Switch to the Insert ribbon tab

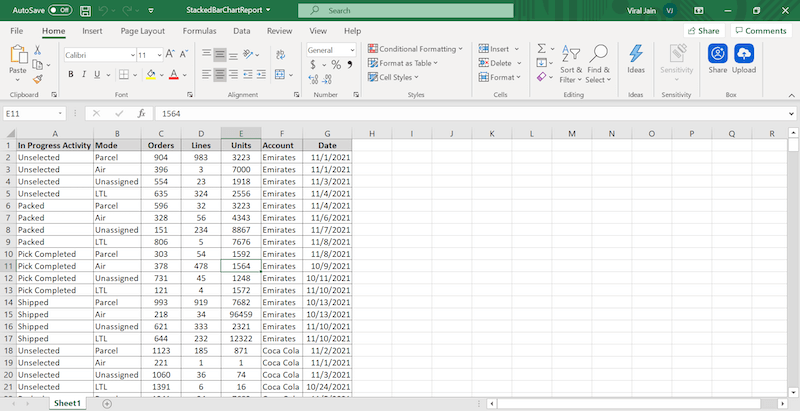(92, 31)
